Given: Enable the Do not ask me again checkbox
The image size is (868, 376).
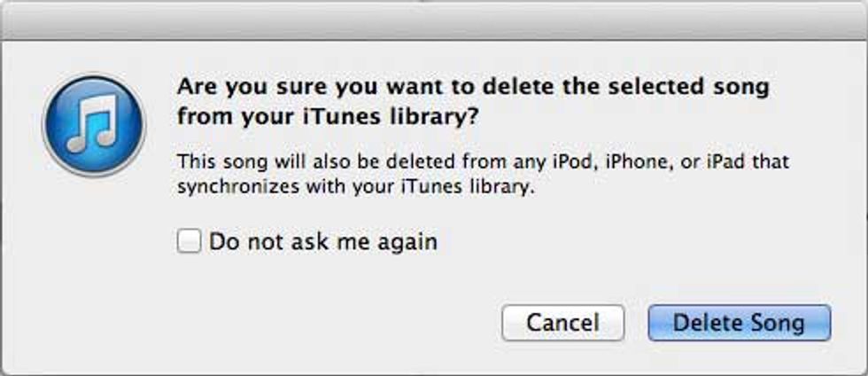Looking at the screenshot, I should [189, 242].
